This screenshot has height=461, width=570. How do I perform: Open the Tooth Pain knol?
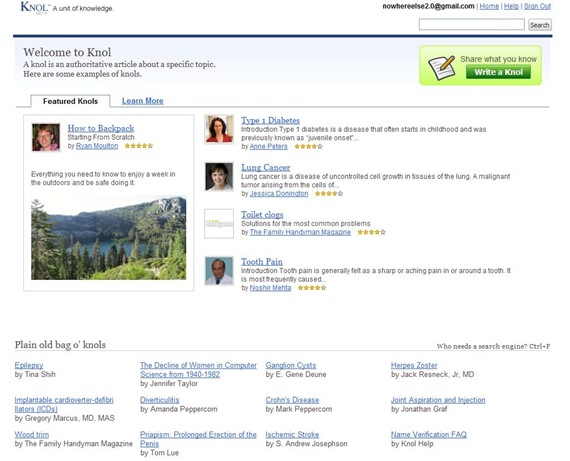click(262, 262)
